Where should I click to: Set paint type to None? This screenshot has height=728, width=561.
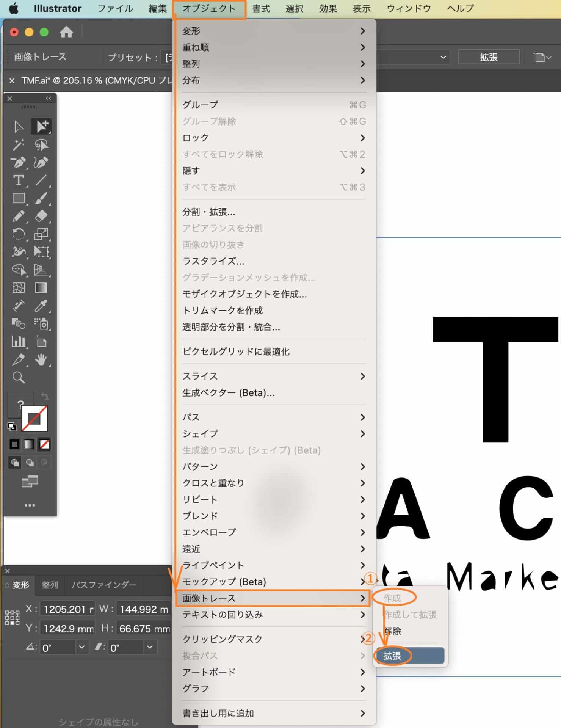click(x=44, y=444)
